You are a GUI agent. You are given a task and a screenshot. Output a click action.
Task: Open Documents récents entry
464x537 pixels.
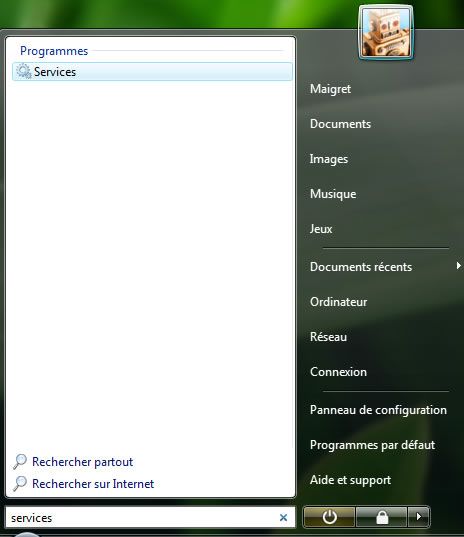361,266
